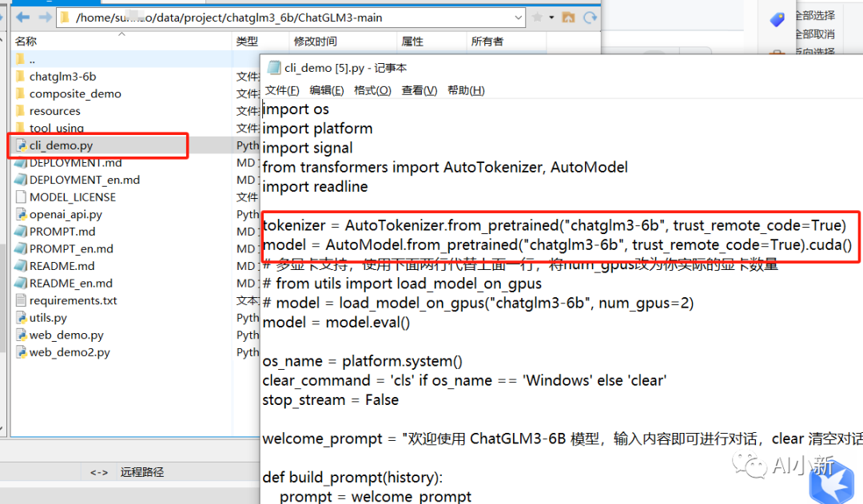863x504 pixels.
Task: Click the forward arrow navigation icon
Action: (x=45, y=18)
